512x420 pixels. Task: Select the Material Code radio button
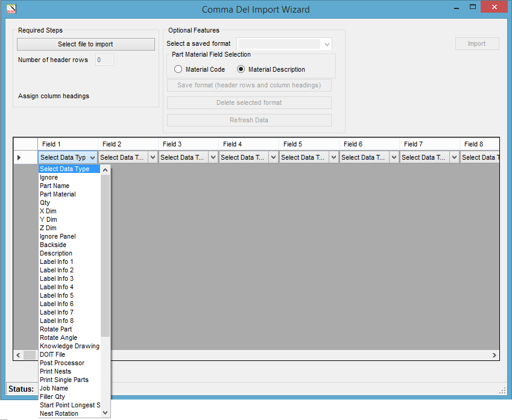(x=178, y=69)
